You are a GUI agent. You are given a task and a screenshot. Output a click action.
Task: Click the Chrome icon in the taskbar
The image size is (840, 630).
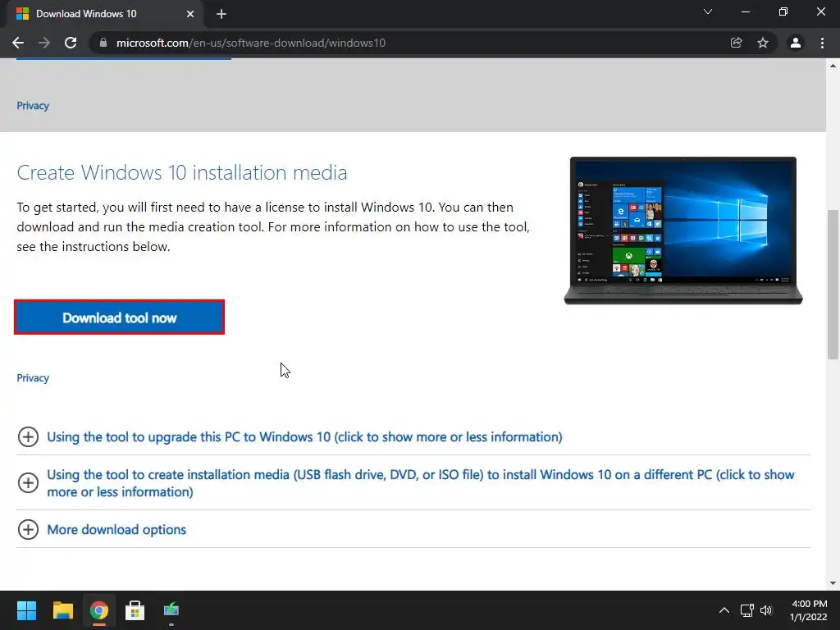98,610
